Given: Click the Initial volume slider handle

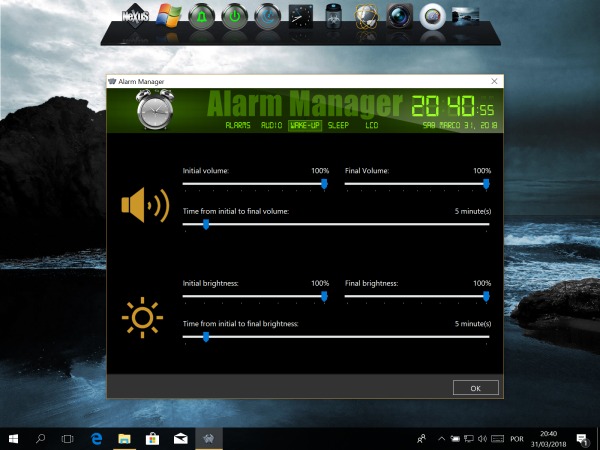Looking at the screenshot, I should tap(323, 183).
